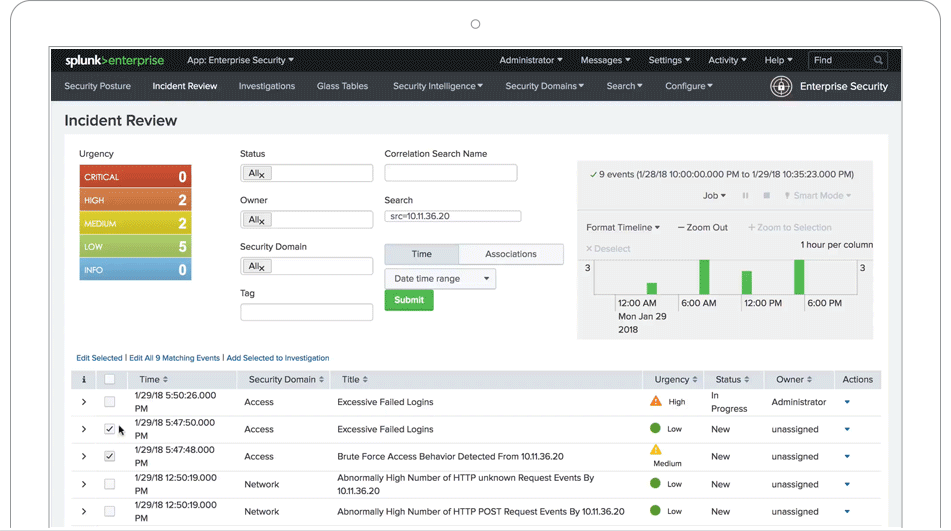Sort table by Title column

(x=354, y=379)
